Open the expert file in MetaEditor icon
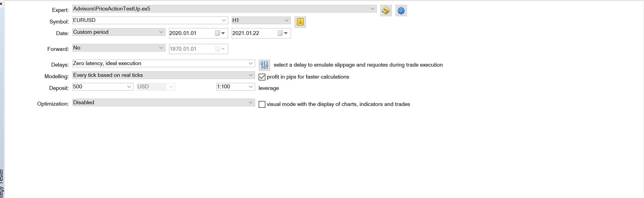The image size is (644, 198). (x=386, y=10)
